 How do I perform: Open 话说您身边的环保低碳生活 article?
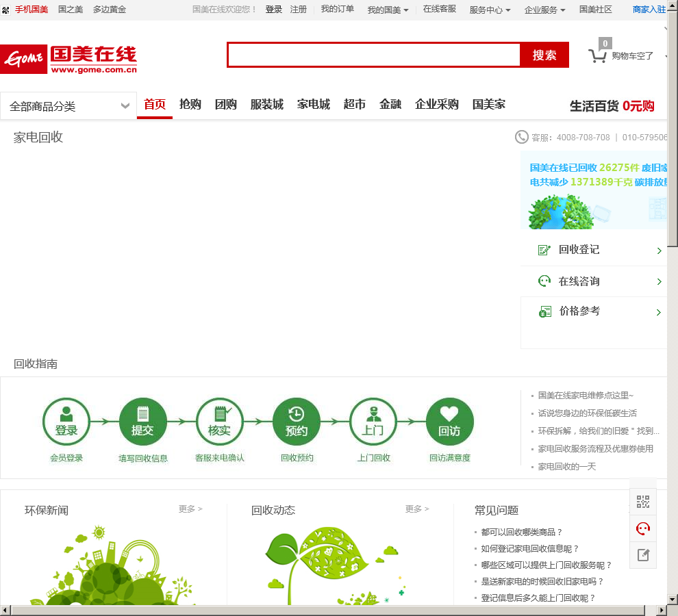(587, 413)
